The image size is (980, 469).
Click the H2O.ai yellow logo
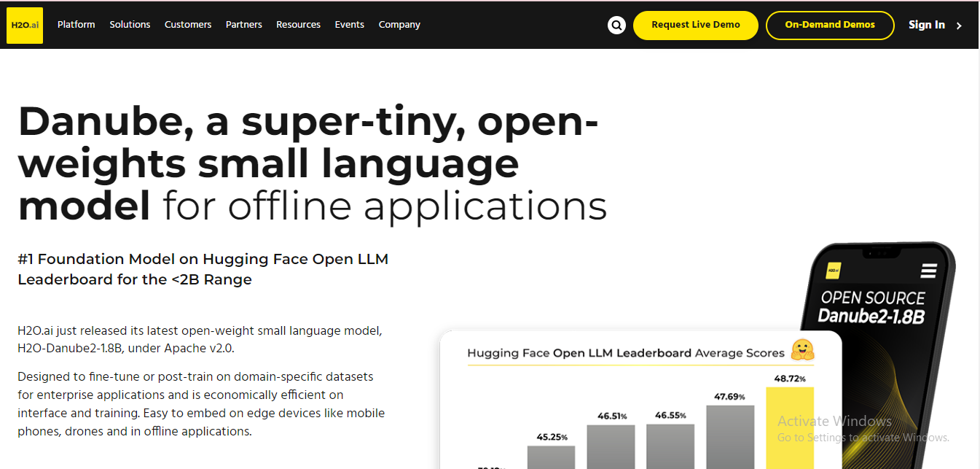coord(25,25)
